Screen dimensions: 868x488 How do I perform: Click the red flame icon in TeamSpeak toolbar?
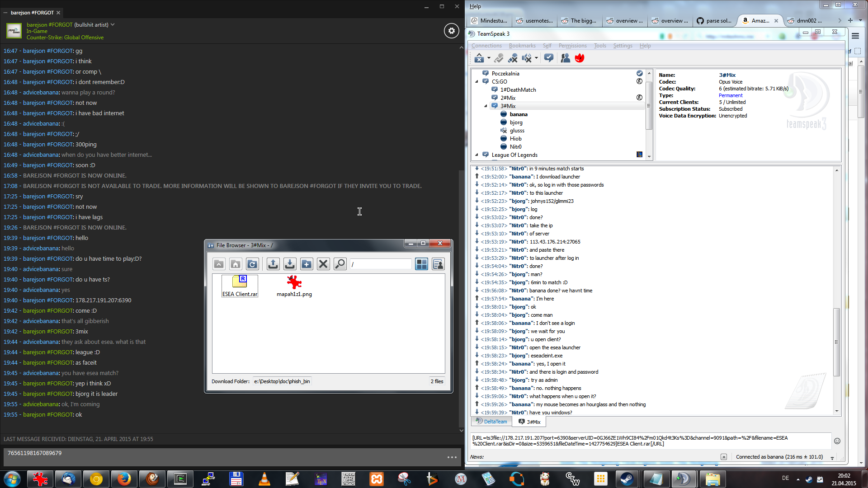[580, 58]
